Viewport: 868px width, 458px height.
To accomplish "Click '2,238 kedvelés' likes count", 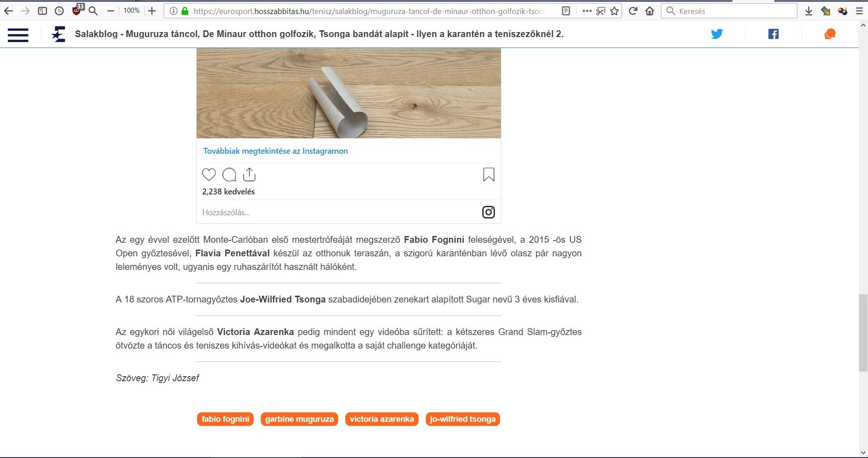I will click(x=228, y=192).
